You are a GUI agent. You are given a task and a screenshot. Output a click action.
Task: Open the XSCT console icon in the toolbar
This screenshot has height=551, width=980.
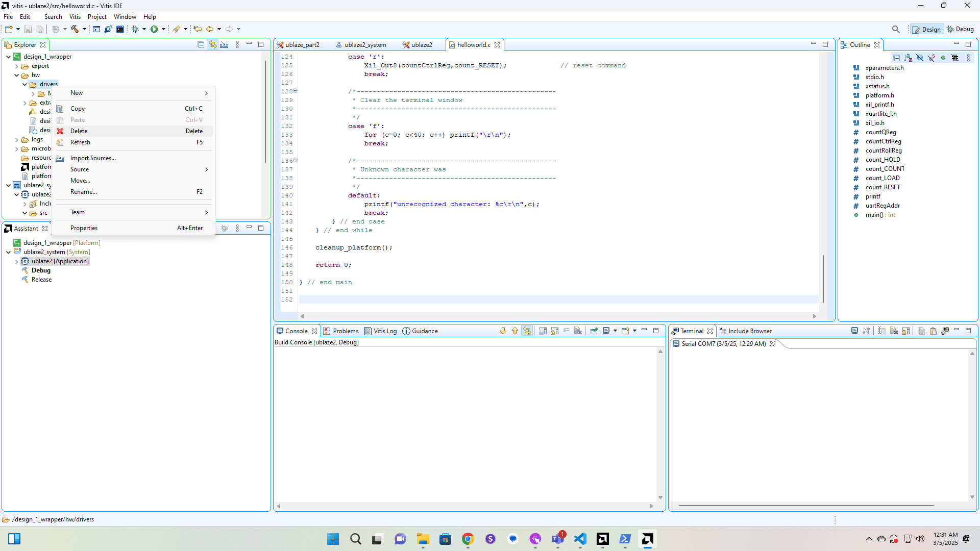[x=96, y=29]
